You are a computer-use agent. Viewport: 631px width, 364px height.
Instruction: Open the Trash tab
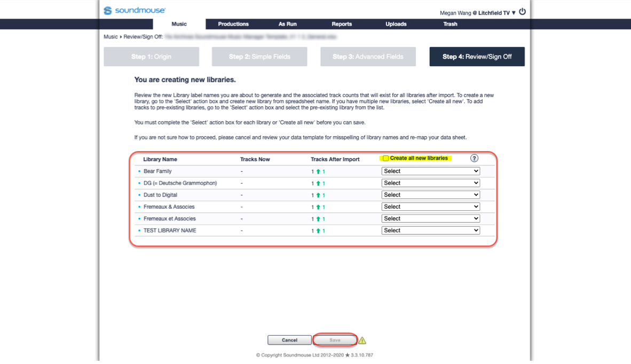pyautogui.click(x=451, y=24)
